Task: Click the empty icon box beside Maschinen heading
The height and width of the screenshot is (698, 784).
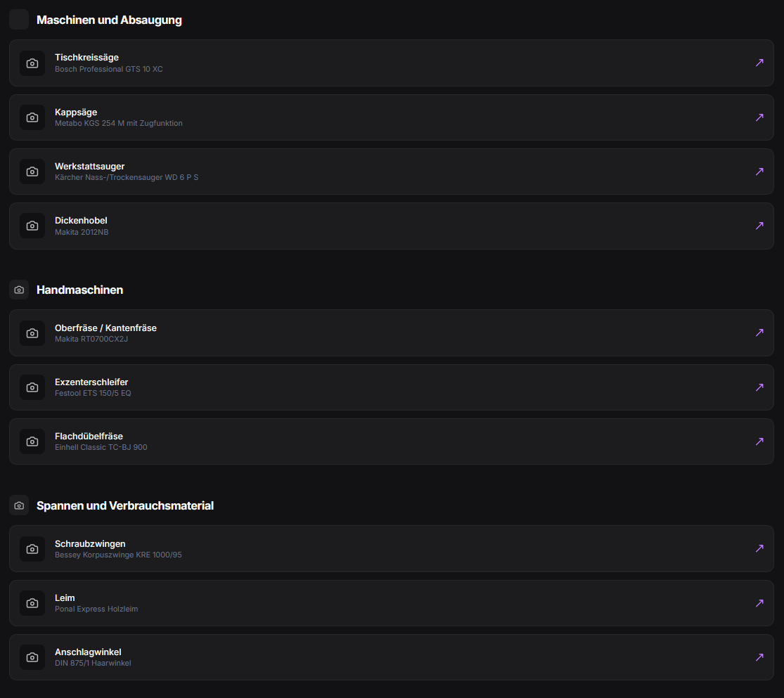Action: 19,20
